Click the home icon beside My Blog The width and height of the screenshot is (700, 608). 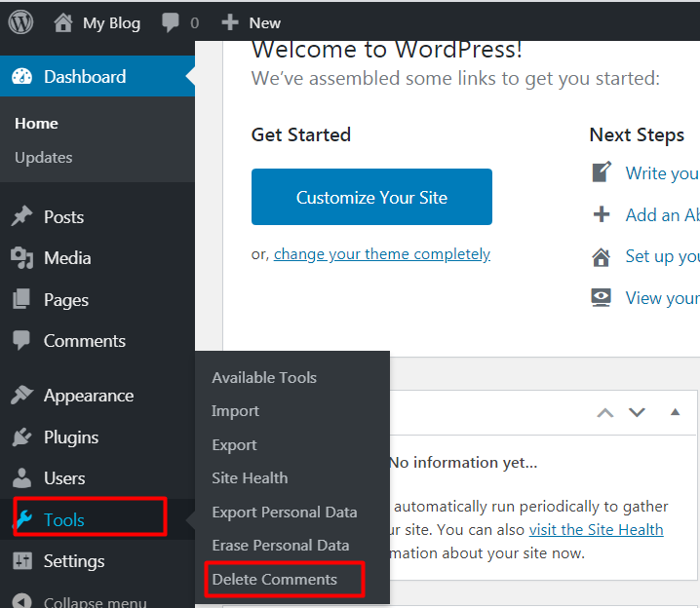tap(63, 22)
